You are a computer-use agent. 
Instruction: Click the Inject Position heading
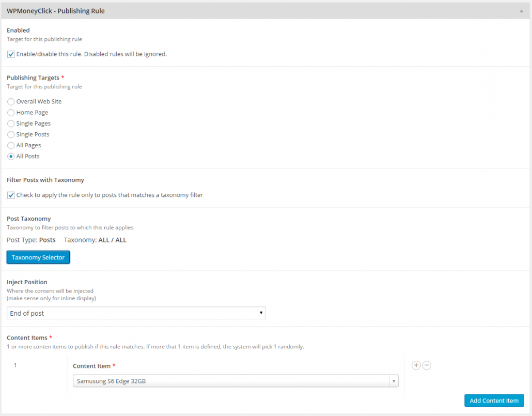[x=27, y=282]
